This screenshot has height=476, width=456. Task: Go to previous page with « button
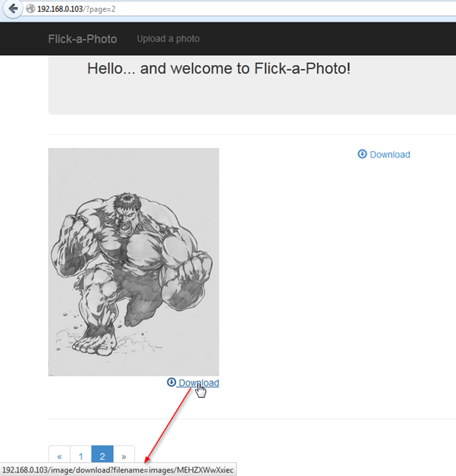click(59, 456)
